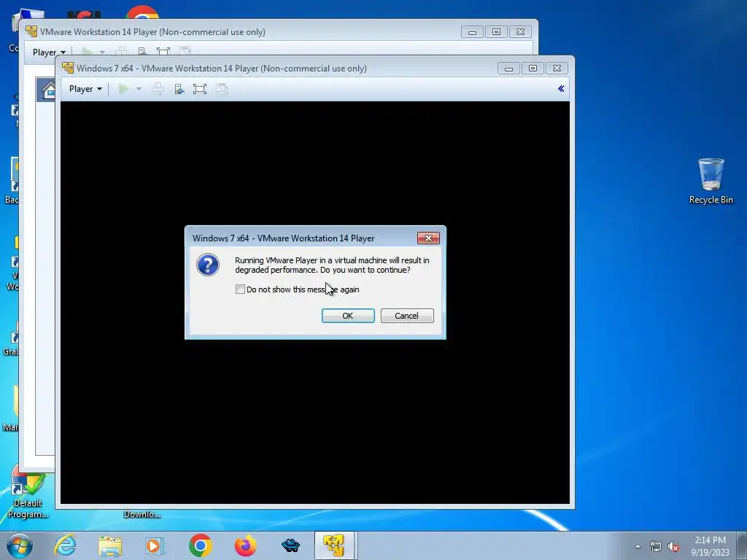Image resolution: width=747 pixels, height=560 pixels.
Task: Click the blue hat app icon on taskbar
Action: coord(290,545)
